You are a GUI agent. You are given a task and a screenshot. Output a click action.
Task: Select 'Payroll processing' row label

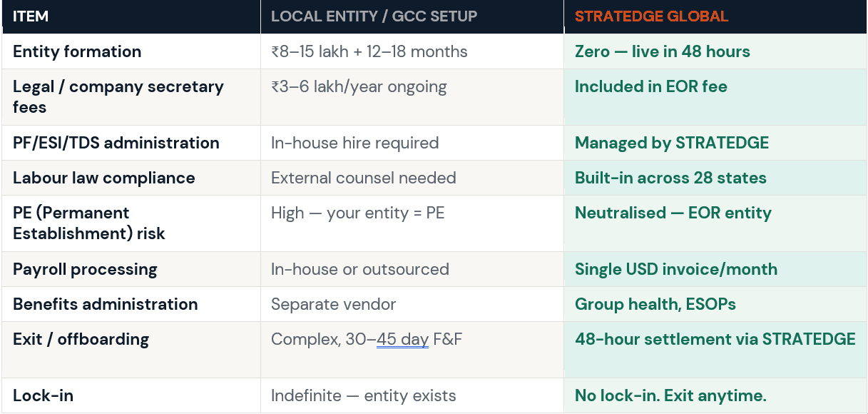click(x=85, y=269)
